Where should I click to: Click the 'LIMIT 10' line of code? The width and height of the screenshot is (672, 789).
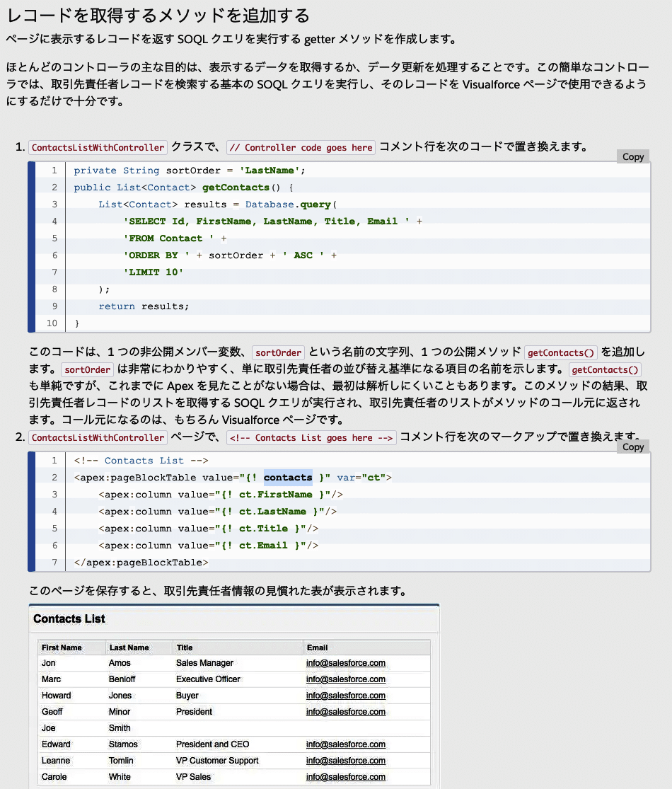click(x=153, y=272)
